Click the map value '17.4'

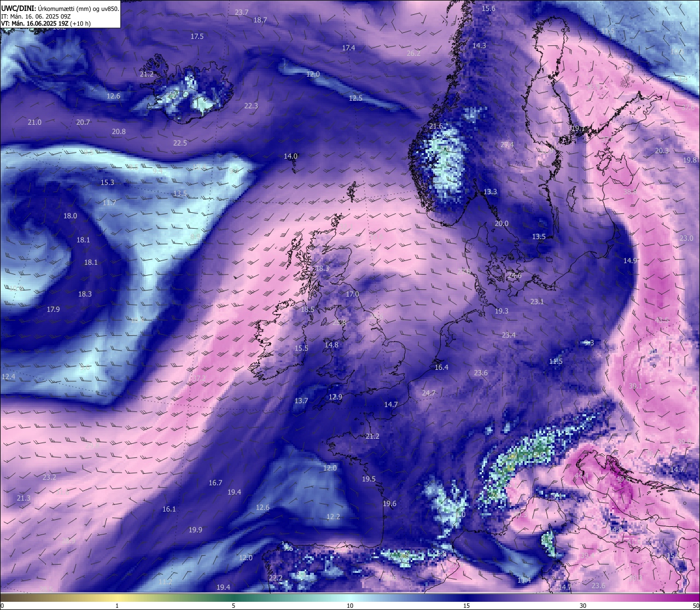click(348, 48)
